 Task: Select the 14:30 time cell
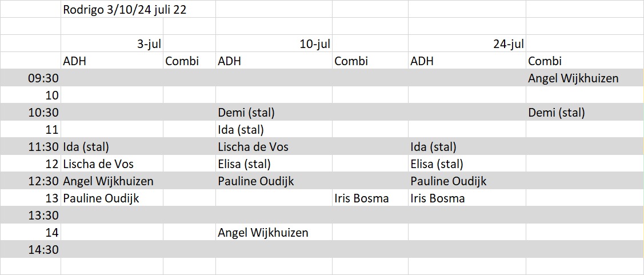[30, 249]
